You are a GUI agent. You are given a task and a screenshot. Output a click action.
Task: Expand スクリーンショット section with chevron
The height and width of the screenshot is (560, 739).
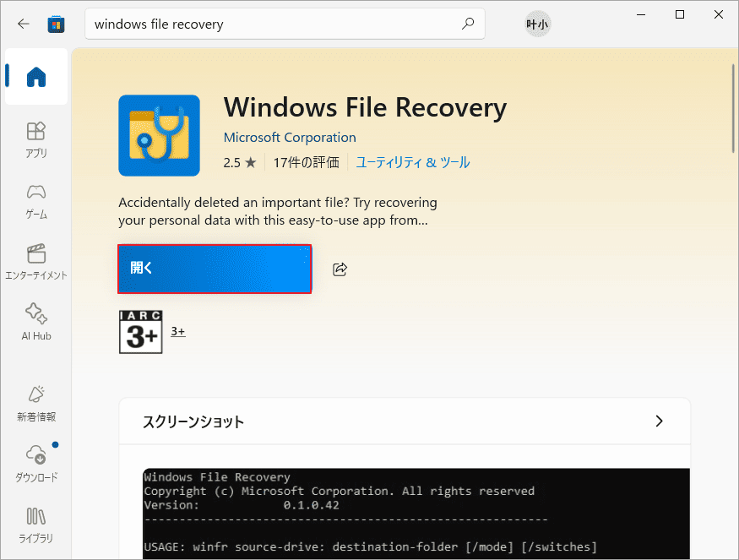(x=659, y=421)
